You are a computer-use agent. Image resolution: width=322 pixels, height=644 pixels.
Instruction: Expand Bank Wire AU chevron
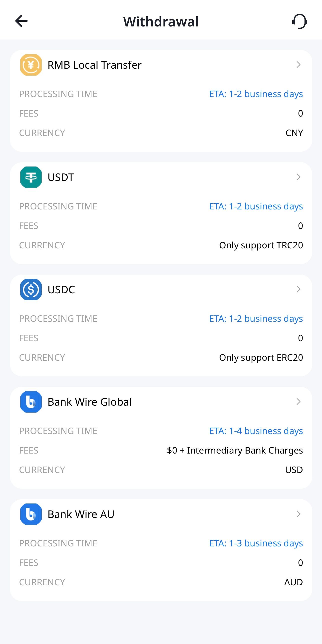coord(298,514)
